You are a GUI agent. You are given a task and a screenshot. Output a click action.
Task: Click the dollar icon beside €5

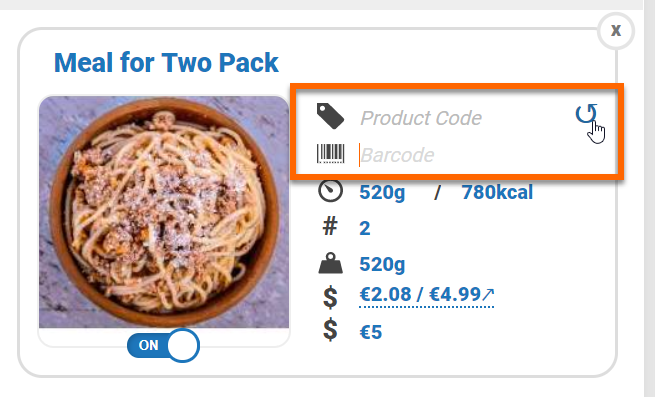330,330
